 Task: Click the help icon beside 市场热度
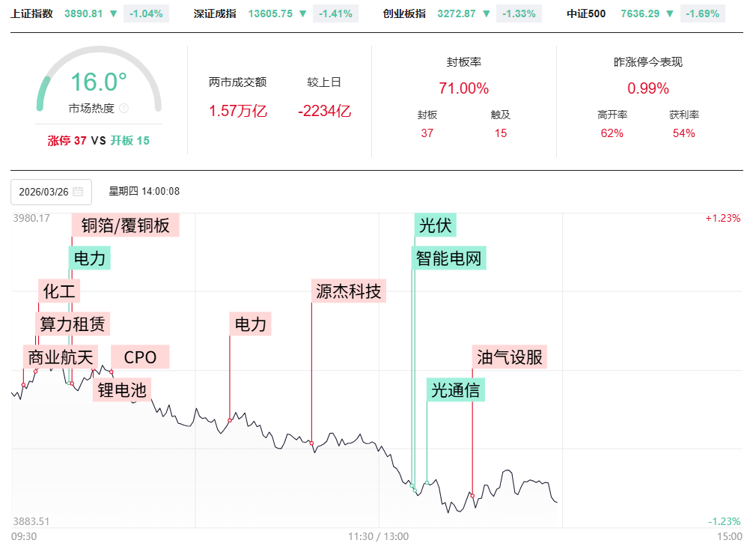pos(124,109)
